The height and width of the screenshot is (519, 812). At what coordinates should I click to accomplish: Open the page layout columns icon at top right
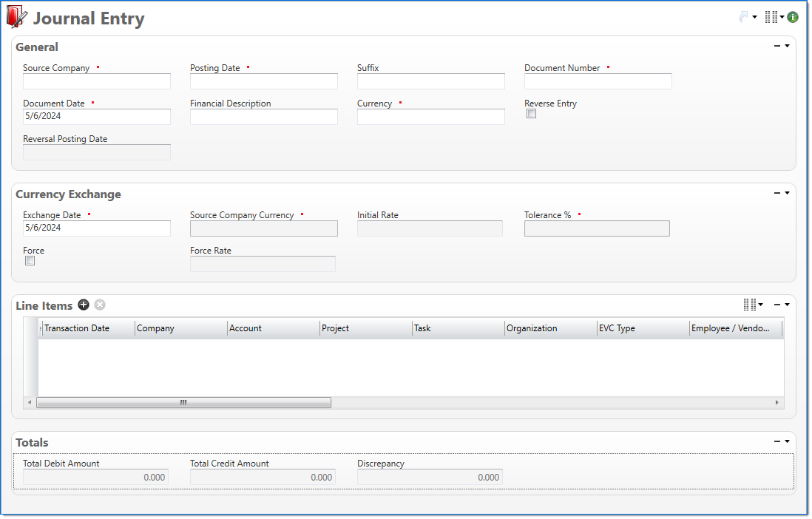[771, 17]
